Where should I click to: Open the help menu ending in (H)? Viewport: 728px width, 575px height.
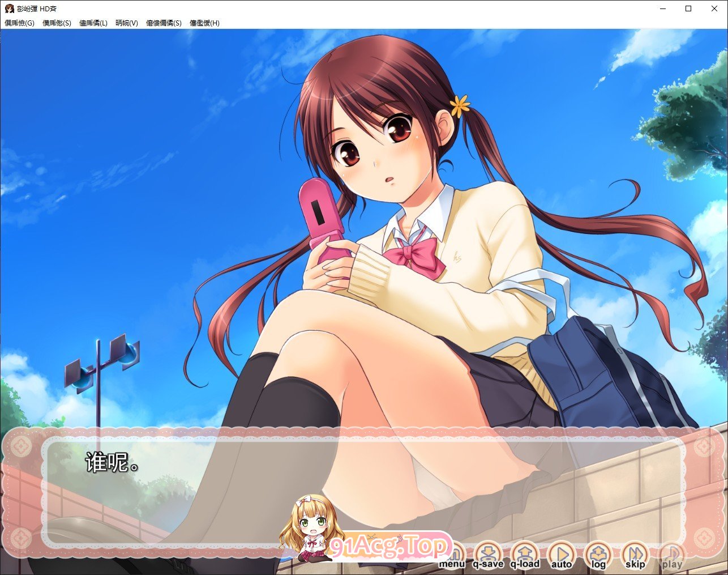[204, 23]
